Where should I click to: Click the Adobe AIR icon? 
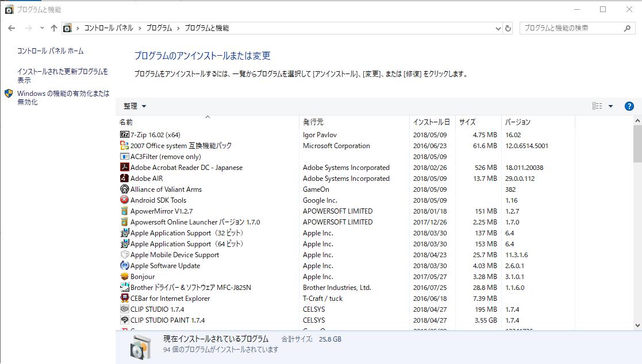click(125, 179)
